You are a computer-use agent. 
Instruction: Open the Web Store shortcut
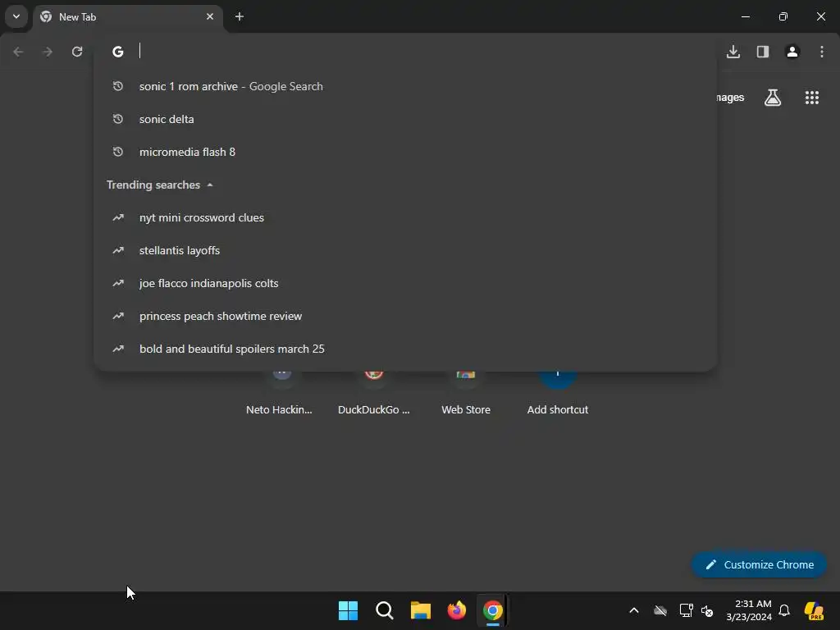(x=466, y=395)
